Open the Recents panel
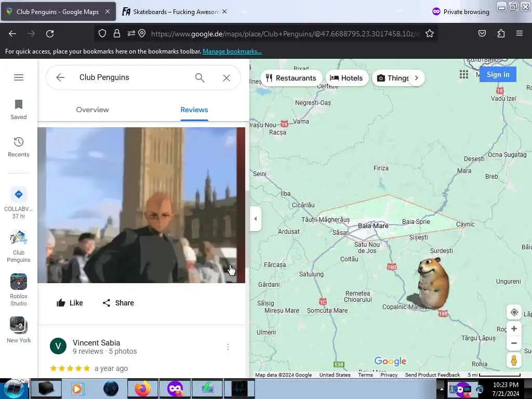This screenshot has height=399, width=532. coord(19,147)
